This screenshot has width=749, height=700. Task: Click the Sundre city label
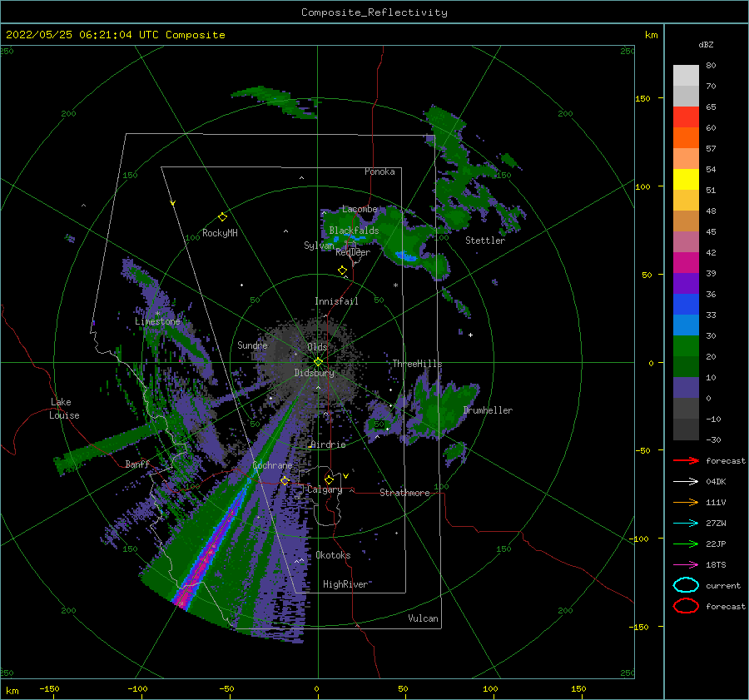[252, 345]
